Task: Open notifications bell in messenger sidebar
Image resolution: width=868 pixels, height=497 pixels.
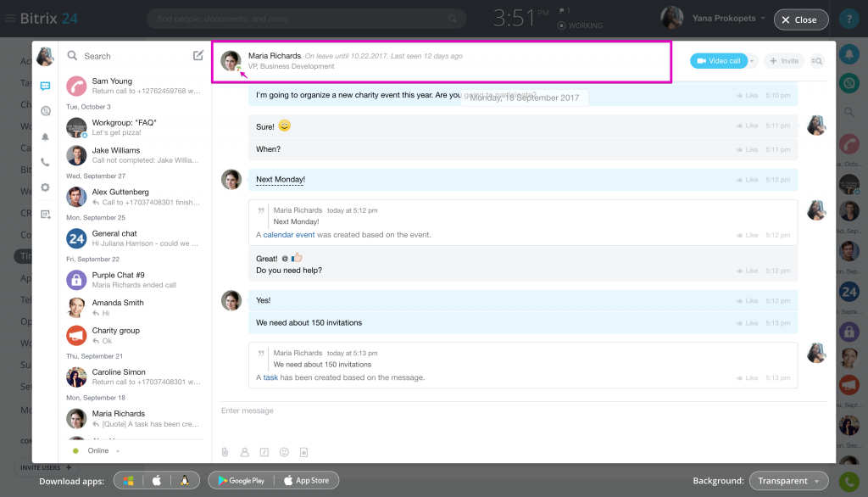Action: (46, 137)
